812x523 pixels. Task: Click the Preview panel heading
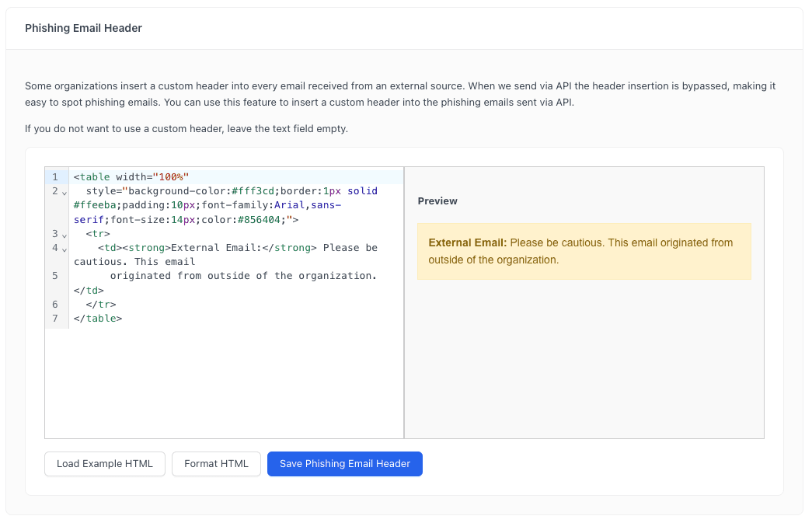[437, 200]
